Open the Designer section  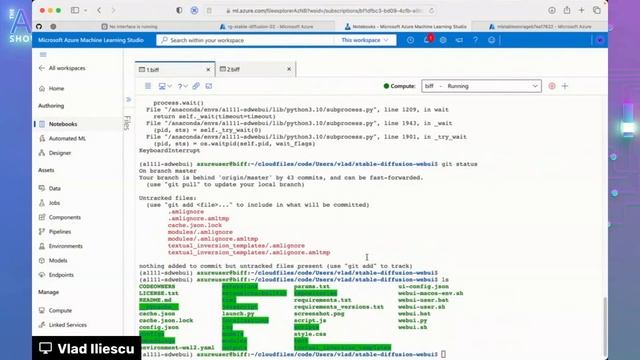[60, 153]
